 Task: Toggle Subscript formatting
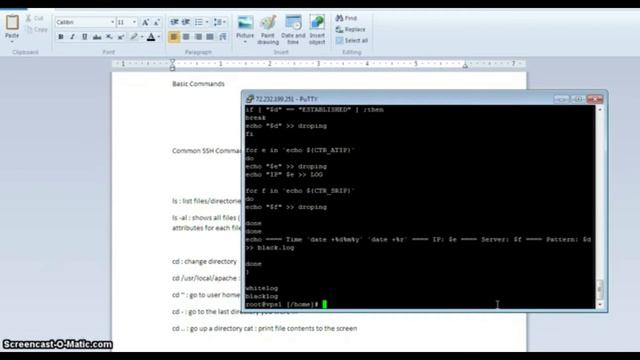point(109,37)
